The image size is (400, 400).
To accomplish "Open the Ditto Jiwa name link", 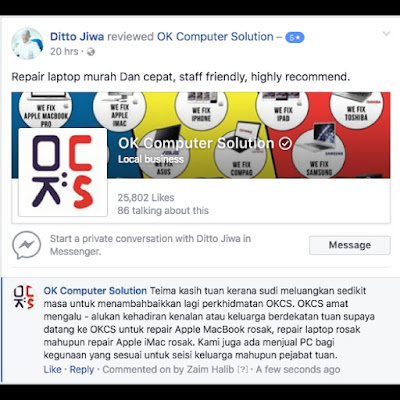I will point(77,36).
